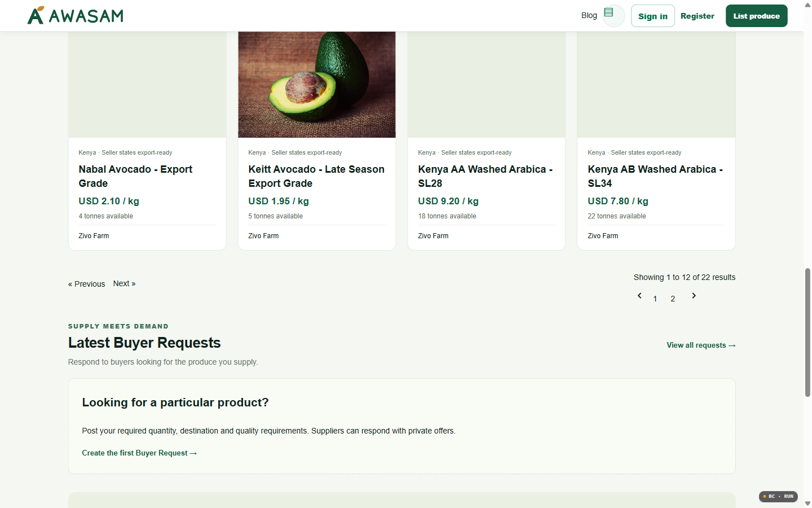Click Create the first Buyer Request link
This screenshot has width=812, height=508.
click(139, 453)
